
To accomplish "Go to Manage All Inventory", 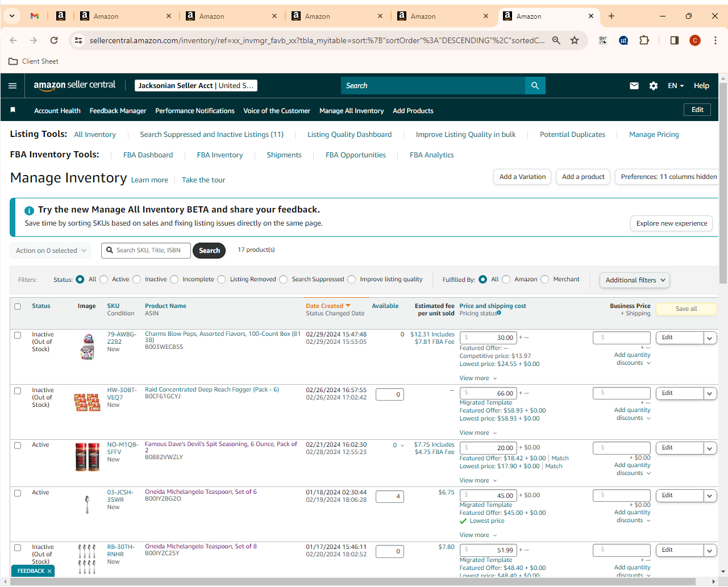I will [352, 111].
